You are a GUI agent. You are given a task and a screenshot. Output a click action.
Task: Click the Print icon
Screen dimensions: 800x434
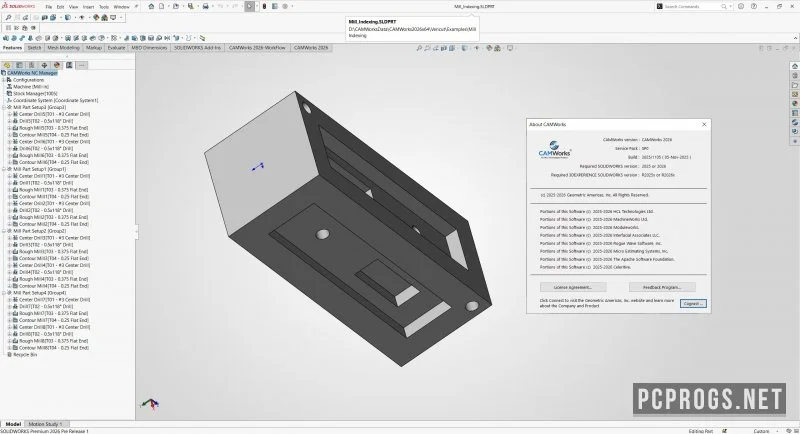coord(206,6)
